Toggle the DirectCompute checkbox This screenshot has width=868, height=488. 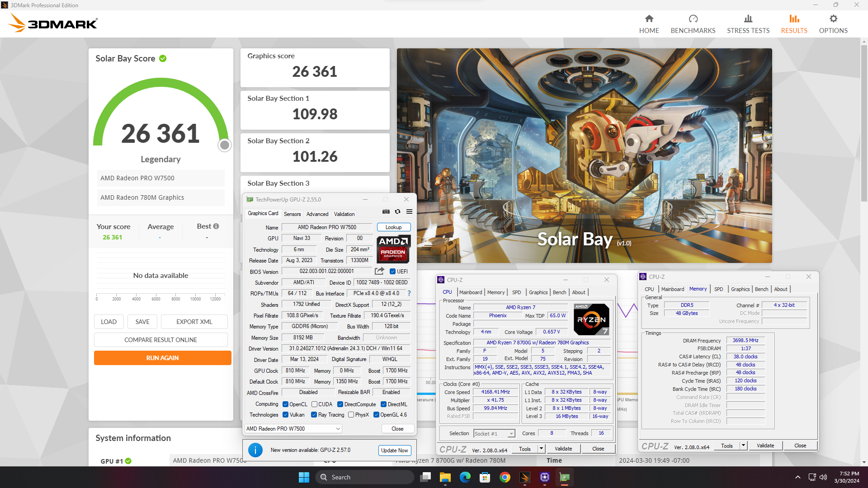click(x=340, y=404)
